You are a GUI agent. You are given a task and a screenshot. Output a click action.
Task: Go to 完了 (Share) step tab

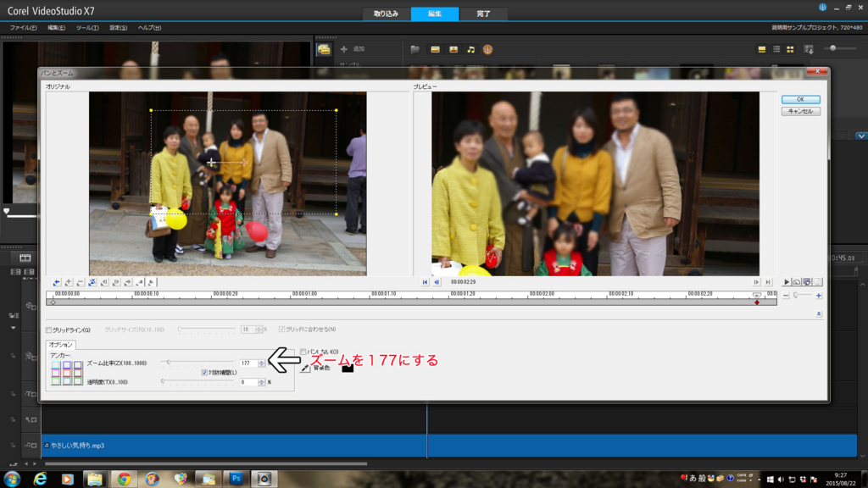(x=483, y=14)
